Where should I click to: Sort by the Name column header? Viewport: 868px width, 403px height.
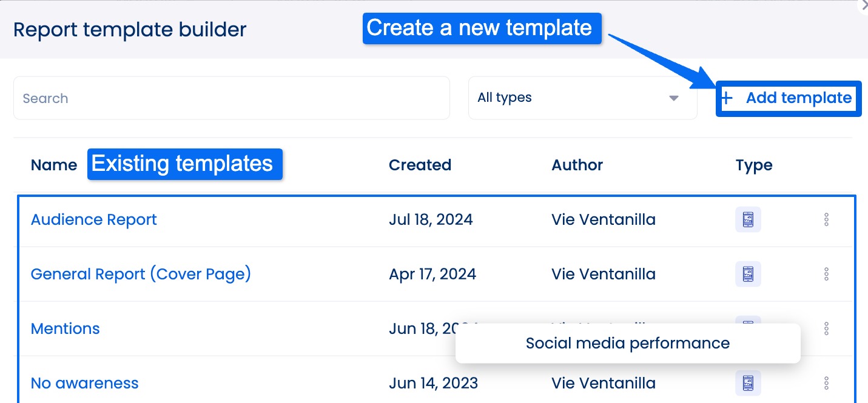pyautogui.click(x=53, y=165)
